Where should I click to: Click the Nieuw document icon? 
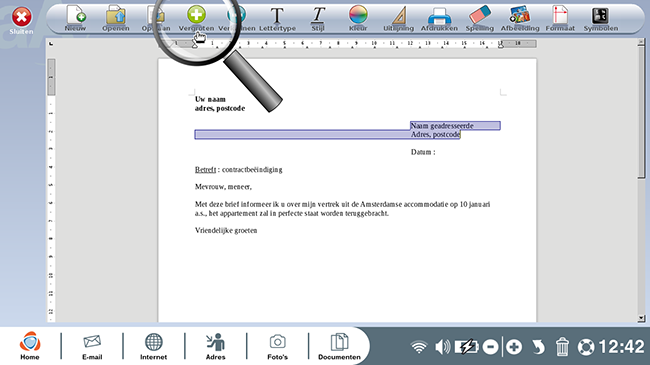75,18
